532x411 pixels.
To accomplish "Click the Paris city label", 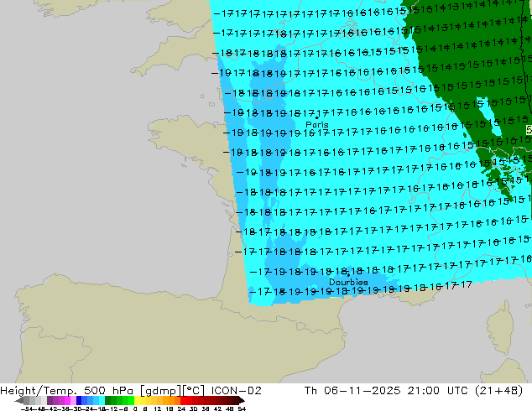I will coord(317,124).
